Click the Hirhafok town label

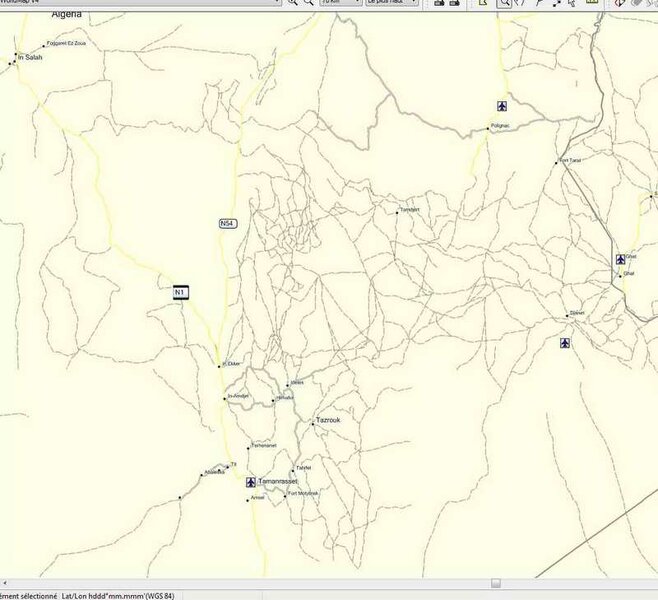tap(285, 398)
